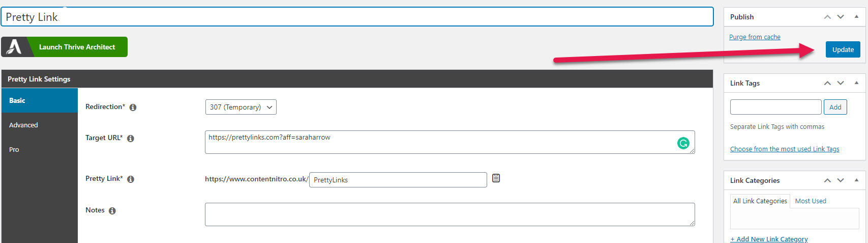This screenshot has width=868, height=243.
Task: Copy pretty link using the clipboard icon
Action: pyautogui.click(x=496, y=178)
